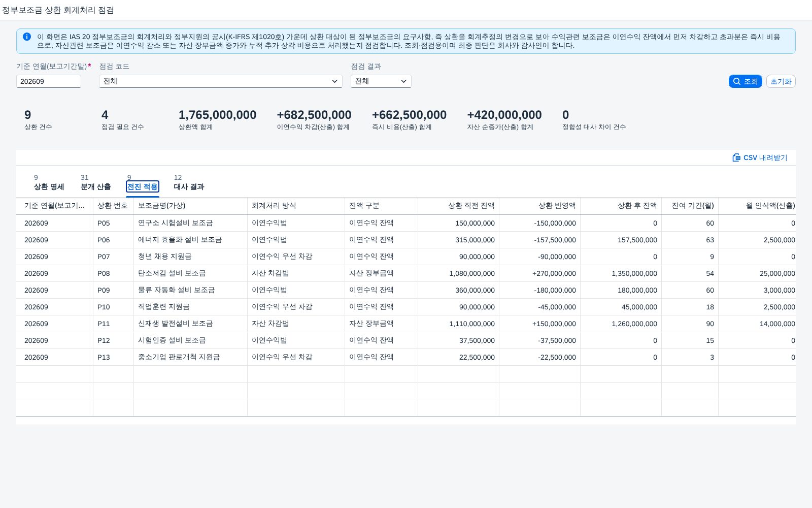This screenshot has height=508, width=812.
Task: Select the 전진 적용 tab
Action: click(x=143, y=183)
